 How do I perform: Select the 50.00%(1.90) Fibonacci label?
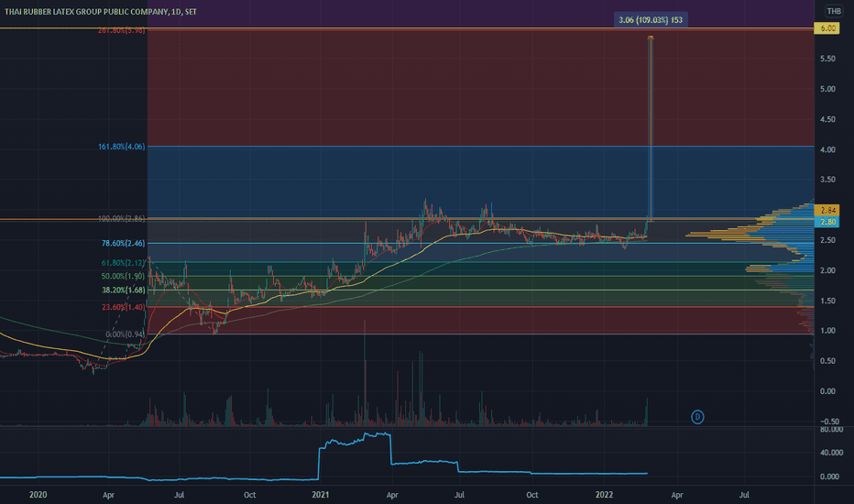123,276
